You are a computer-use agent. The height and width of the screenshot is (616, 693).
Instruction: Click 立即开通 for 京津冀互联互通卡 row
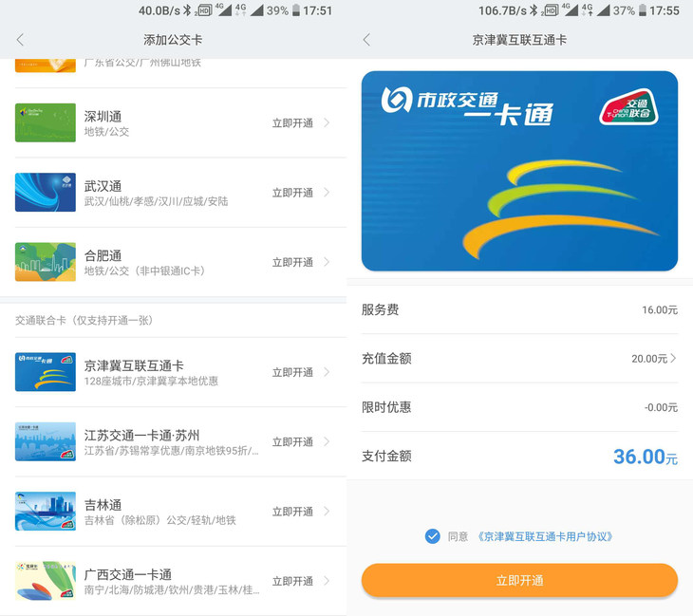tap(292, 372)
